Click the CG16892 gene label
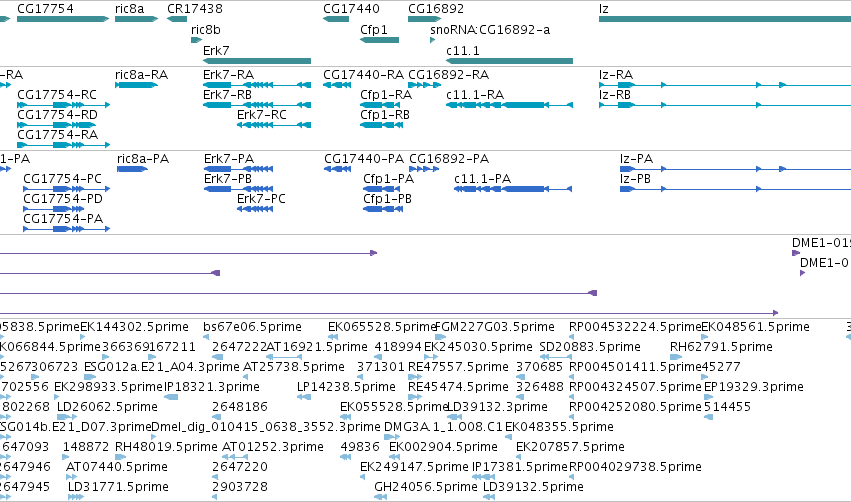Viewport: 851px width, 502px height. click(436, 9)
